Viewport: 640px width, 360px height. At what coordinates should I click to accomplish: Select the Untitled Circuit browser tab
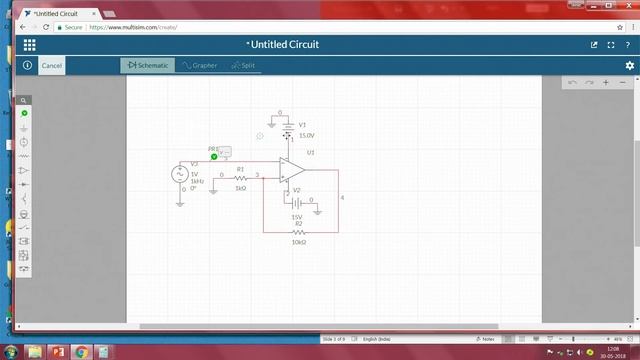point(59,13)
